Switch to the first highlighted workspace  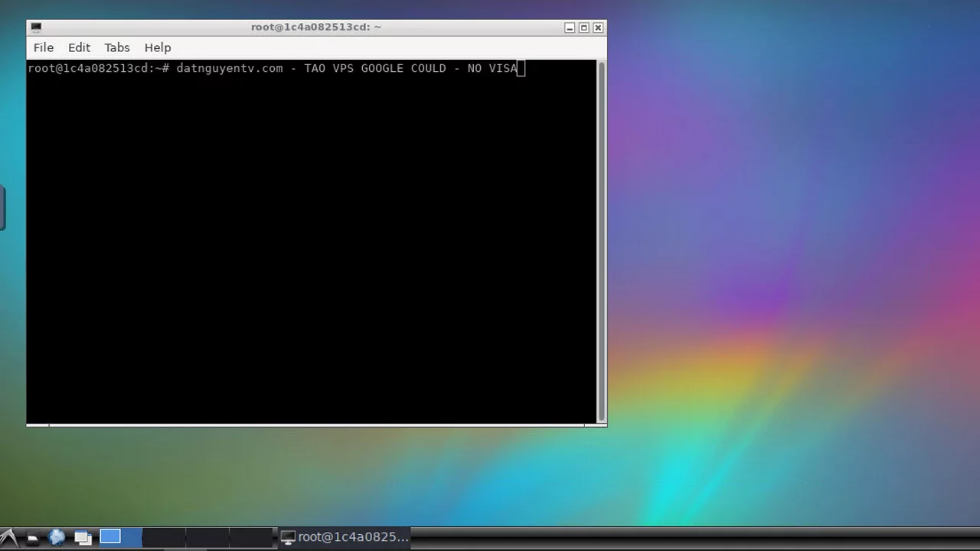tap(120, 537)
